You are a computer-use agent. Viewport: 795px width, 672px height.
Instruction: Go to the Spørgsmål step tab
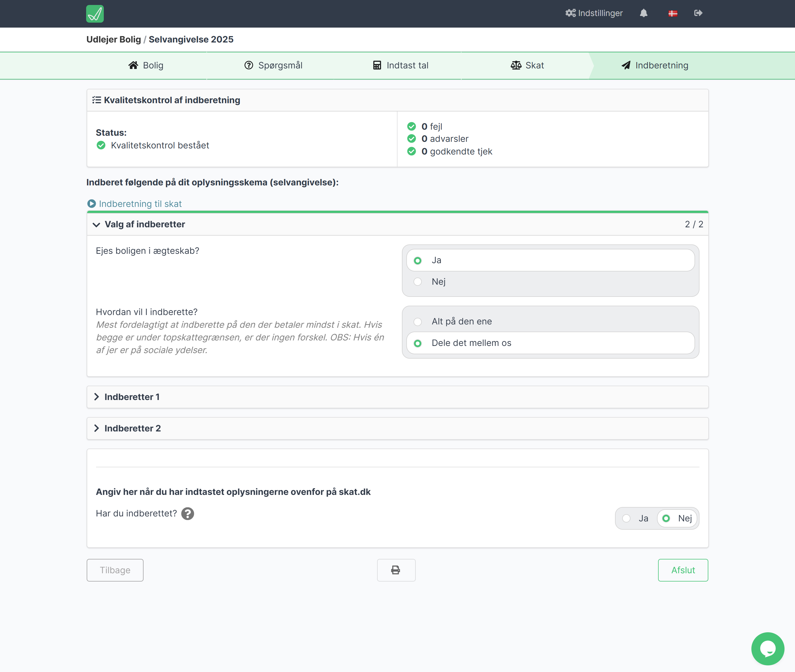click(273, 66)
